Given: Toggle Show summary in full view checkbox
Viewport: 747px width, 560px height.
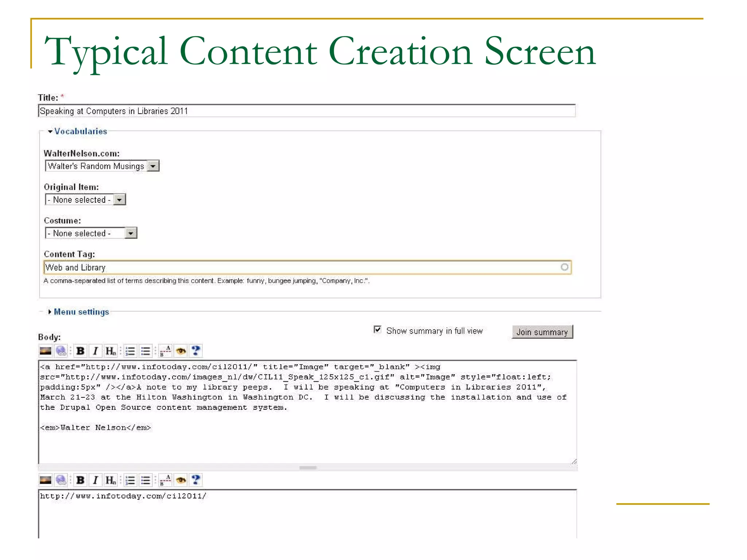Looking at the screenshot, I should click(378, 330).
